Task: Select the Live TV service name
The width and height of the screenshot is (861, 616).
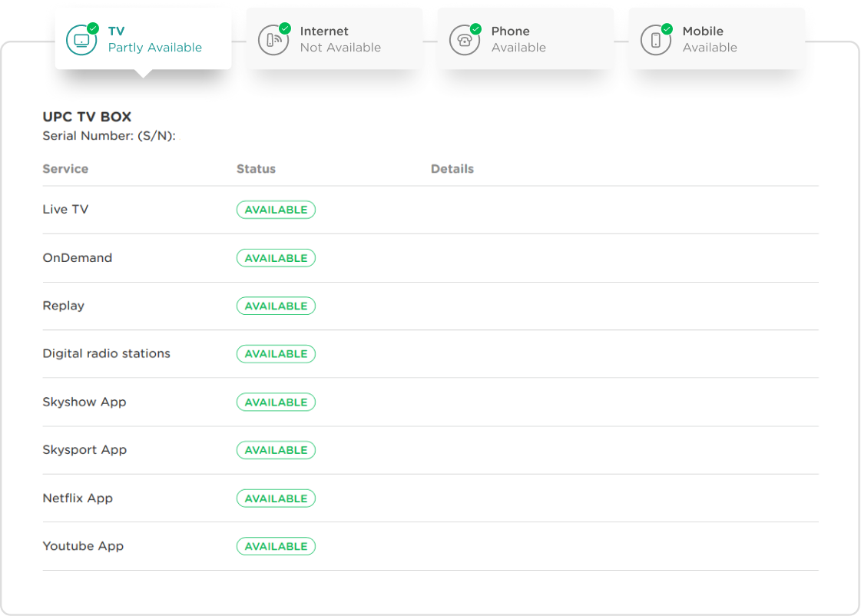Action: pos(65,209)
